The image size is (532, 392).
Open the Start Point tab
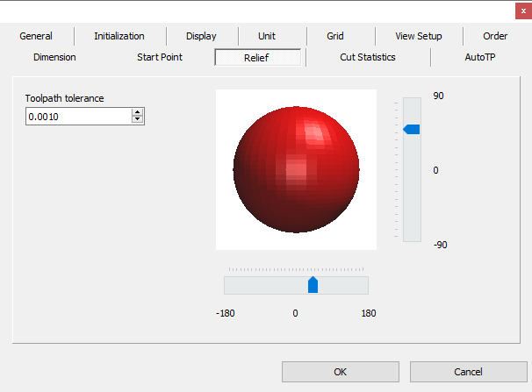(160, 57)
